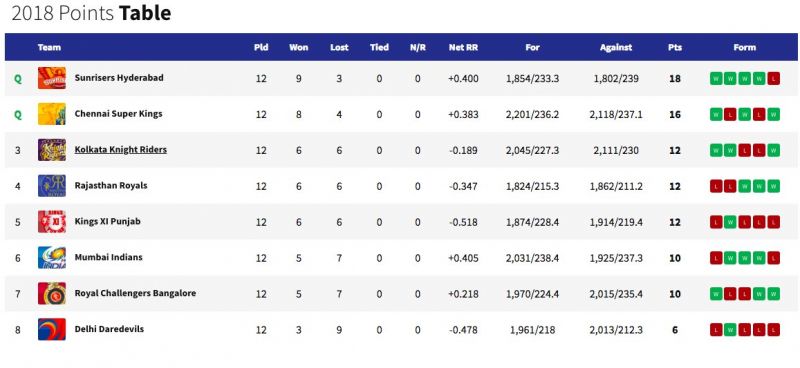Click Rajasthan Royals' first red L form badge

(x=716, y=186)
